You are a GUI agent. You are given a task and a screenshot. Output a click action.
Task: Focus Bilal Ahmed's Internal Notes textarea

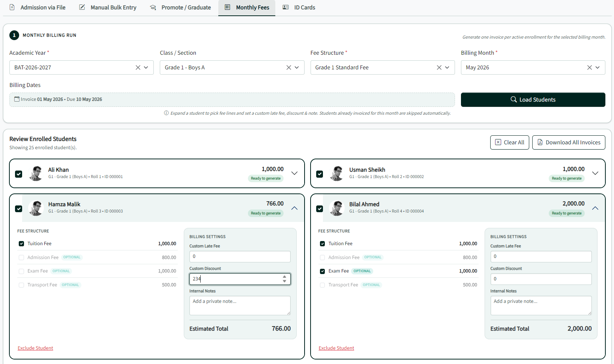541,306
